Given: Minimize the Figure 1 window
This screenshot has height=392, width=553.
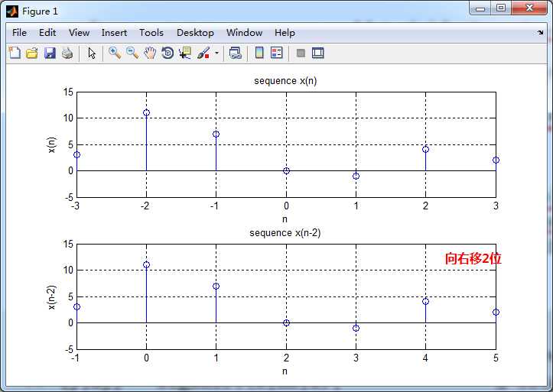Looking at the screenshot, I should pyautogui.click(x=480, y=8).
